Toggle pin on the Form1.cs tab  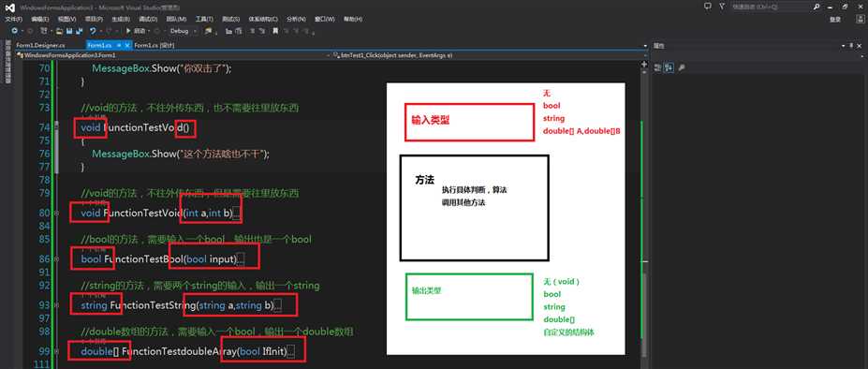point(120,46)
